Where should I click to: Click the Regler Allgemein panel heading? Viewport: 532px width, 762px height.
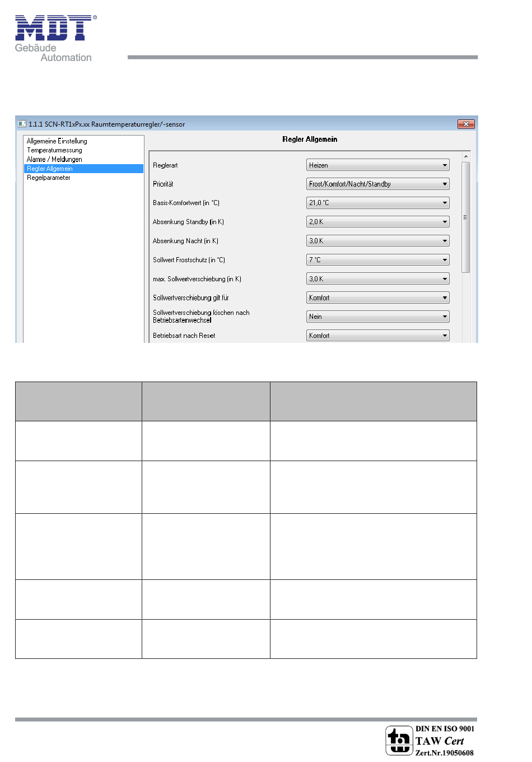(310, 139)
